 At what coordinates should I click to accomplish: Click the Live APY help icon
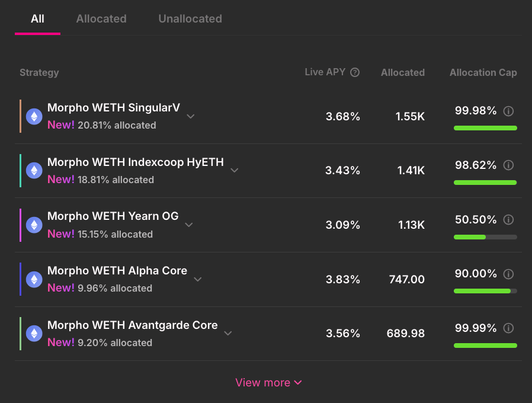[354, 72]
